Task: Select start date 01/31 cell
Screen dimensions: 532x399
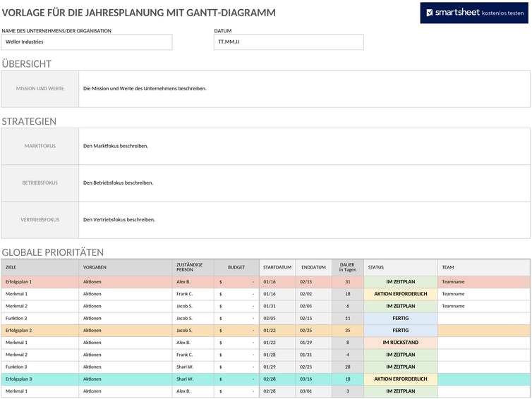Action: [x=277, y=307]
